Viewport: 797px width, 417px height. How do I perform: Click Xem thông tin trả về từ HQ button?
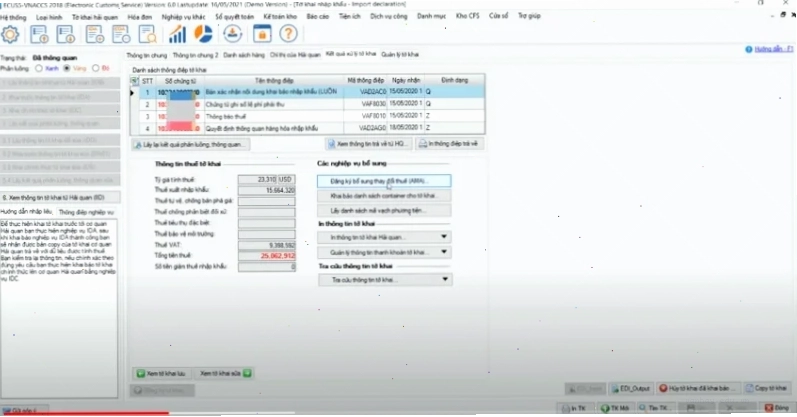pyautogui.click(x=368, y=144)
